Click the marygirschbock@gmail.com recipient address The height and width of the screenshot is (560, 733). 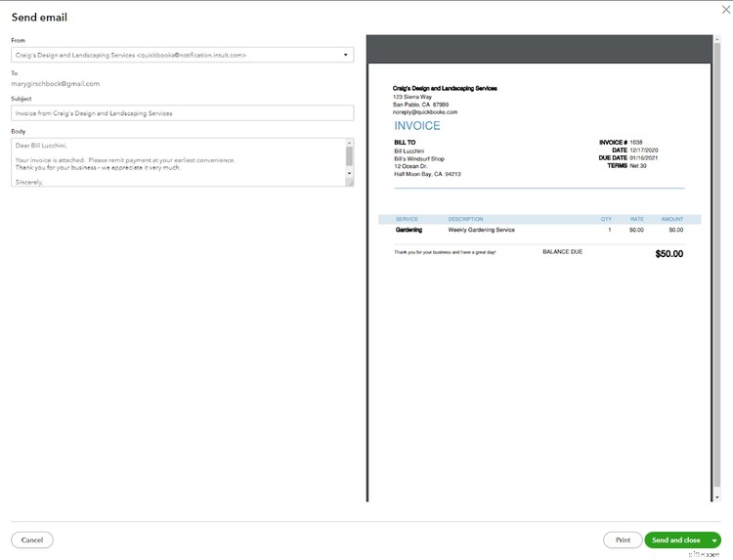(x=55, y=84)
